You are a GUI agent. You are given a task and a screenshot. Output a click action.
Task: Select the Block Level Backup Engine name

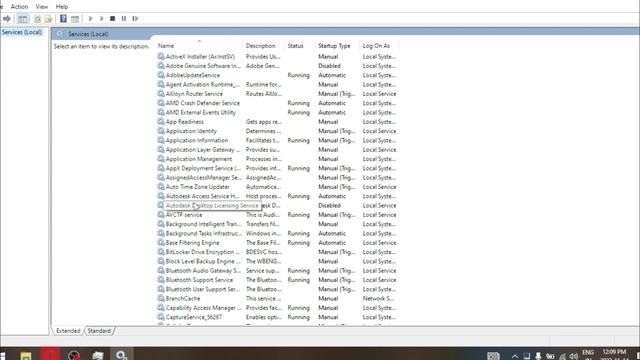[203, 261]
